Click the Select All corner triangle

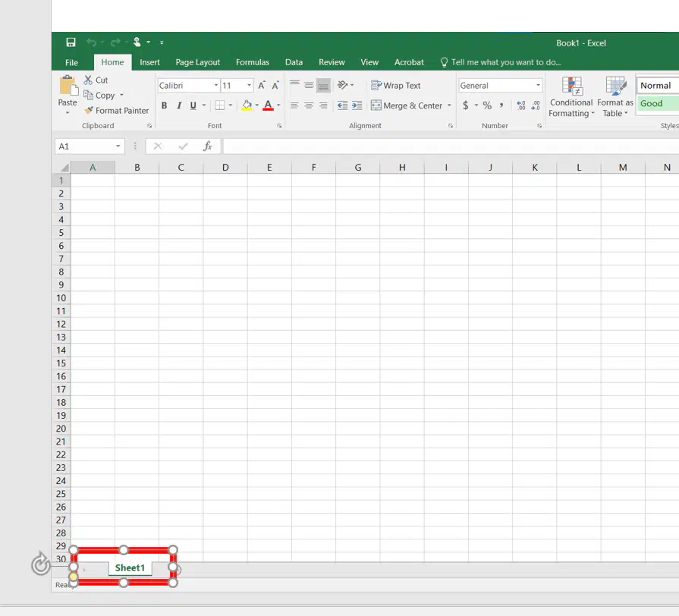64,167
